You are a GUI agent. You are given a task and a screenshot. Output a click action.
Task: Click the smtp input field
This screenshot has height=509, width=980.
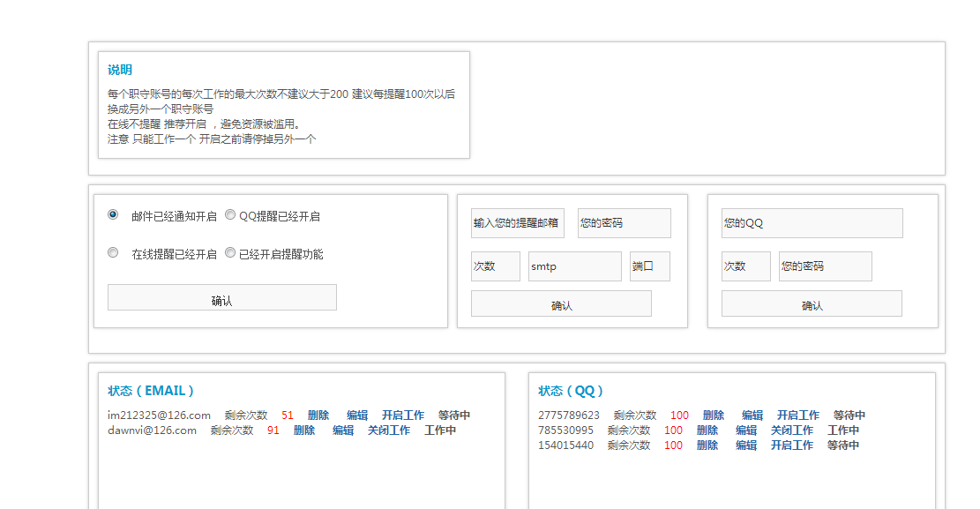(574, 266)
